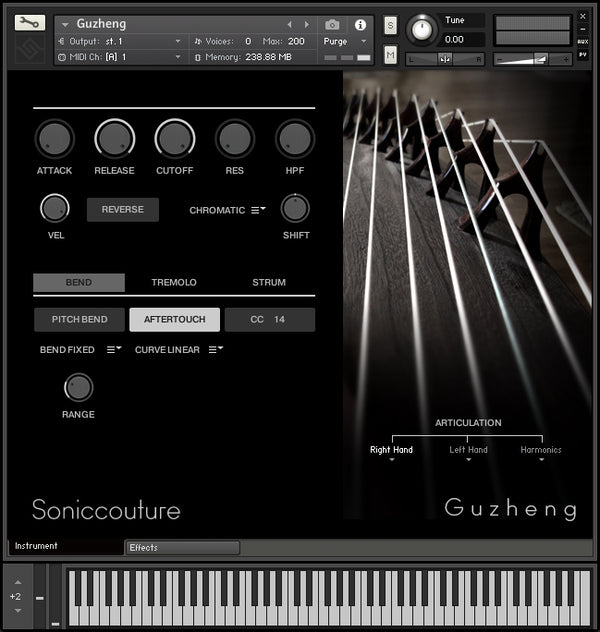Open the Purge dropdown menu
The image size is (600, 632).
point(345,41)
